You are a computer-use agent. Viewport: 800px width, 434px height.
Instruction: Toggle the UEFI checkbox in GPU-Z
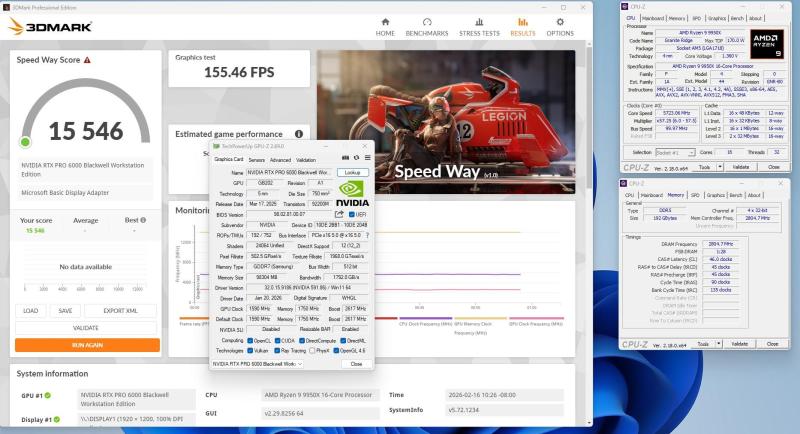tap(350, 214)
